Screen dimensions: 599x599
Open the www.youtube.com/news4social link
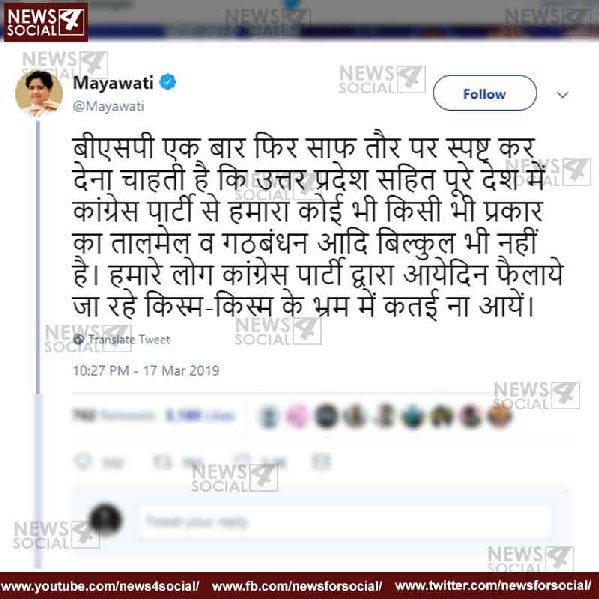100,586
